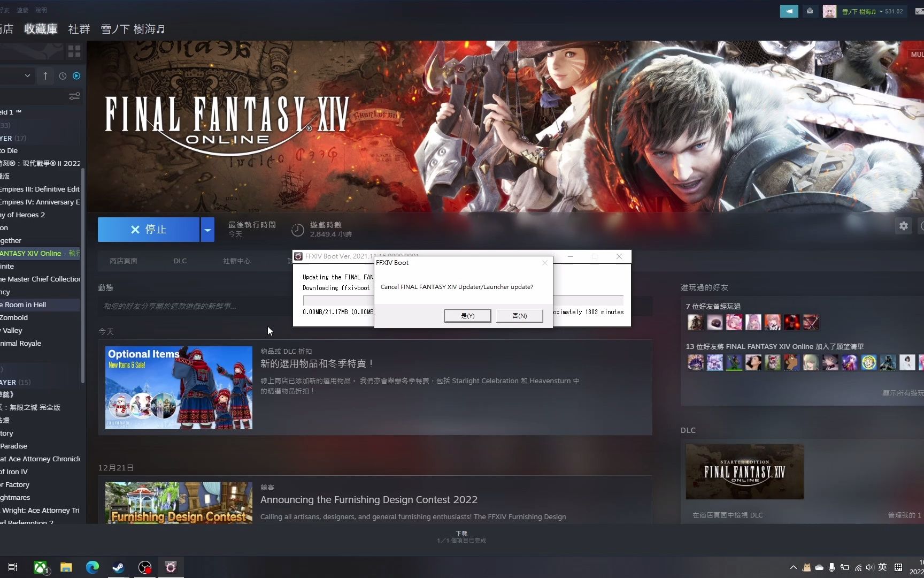Click OBS Studio icon on taskbar
Image resolution: width=924 pixels, height=578 pixels.
coord(145,567)
